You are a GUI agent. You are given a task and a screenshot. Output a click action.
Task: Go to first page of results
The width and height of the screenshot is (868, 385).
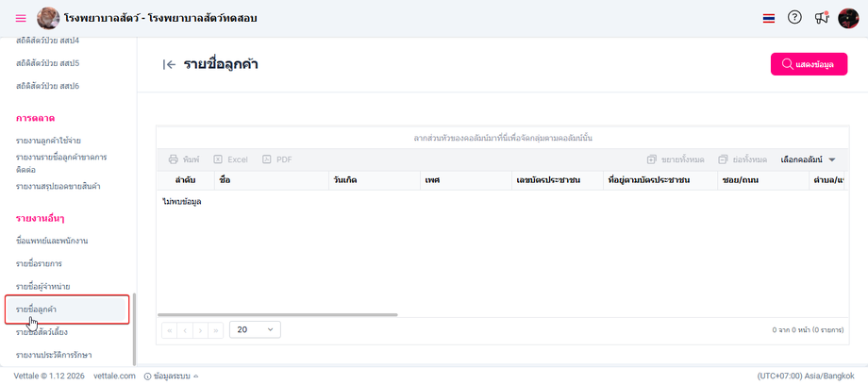pyautogui.click(x=170, y=329)
